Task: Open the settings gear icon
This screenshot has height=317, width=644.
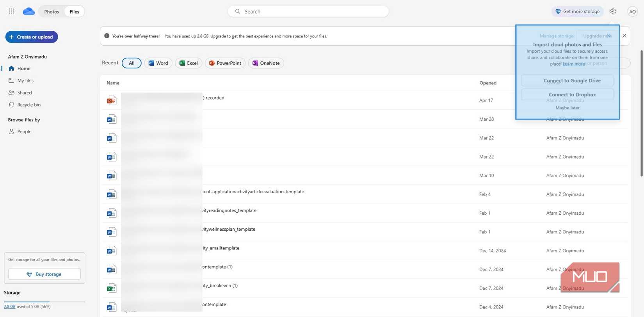Action: click(x=613, y=11)
